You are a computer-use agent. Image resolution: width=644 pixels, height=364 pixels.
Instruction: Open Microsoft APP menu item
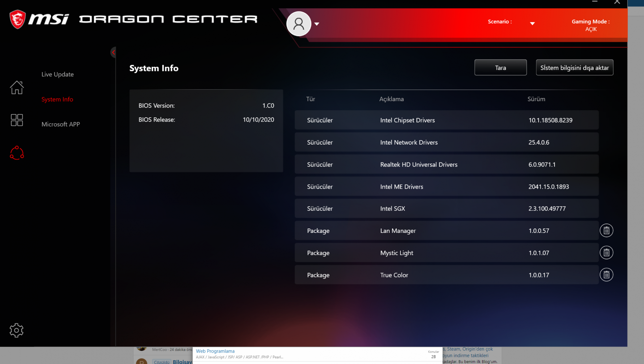(x=61, y=124)
